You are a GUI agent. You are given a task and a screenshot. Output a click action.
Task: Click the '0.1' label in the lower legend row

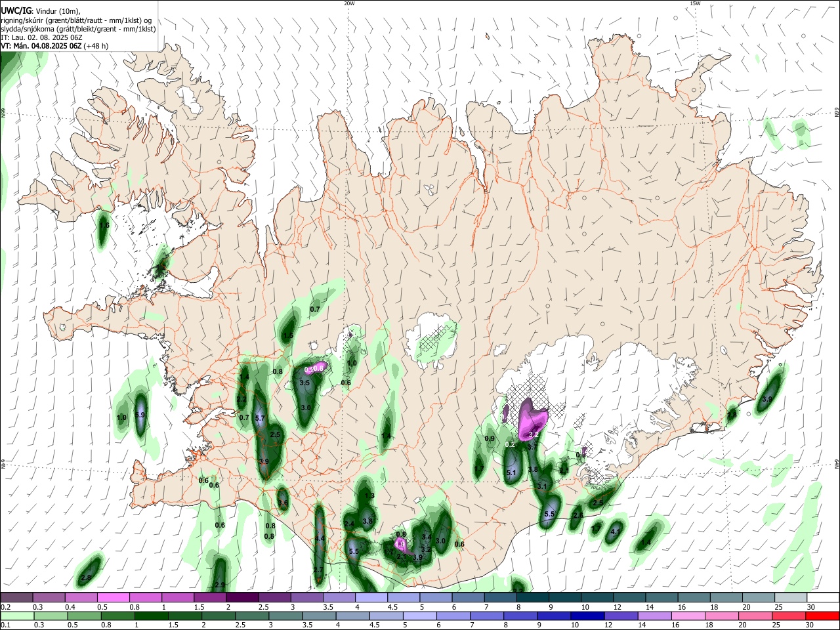(x=5, y=625)
